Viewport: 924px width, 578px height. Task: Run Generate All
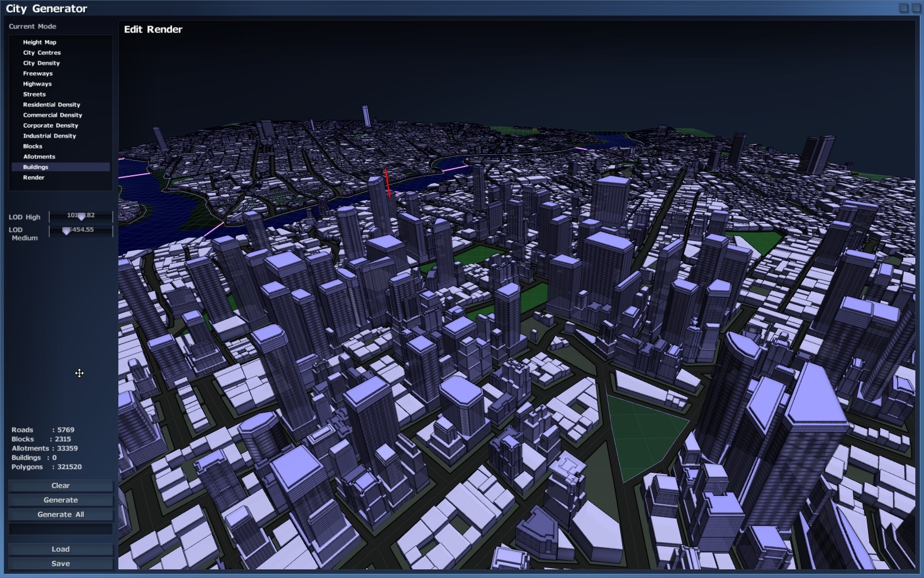(x=61, y=514)
